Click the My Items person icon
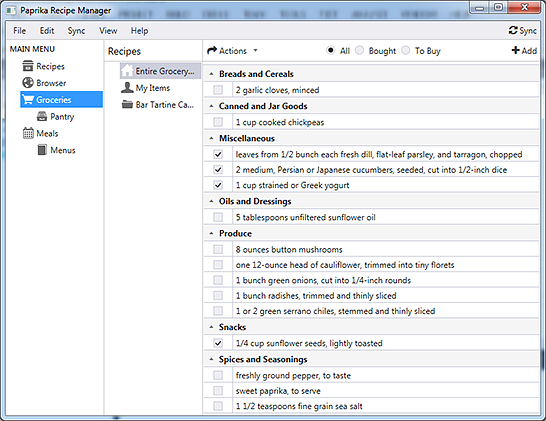The height and width of the screenshot is (421, 546). point(127,87)
